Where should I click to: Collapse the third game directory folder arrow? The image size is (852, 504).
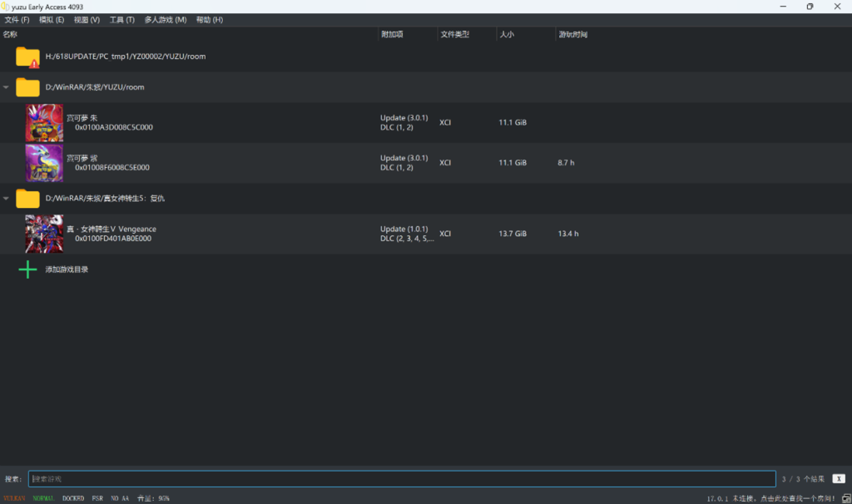point(7,199)
